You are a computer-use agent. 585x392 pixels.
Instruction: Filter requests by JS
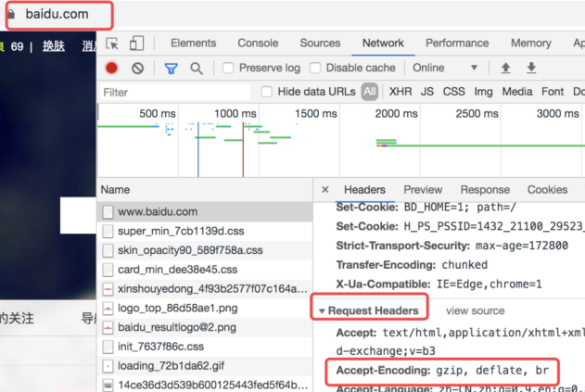[427, 92]
